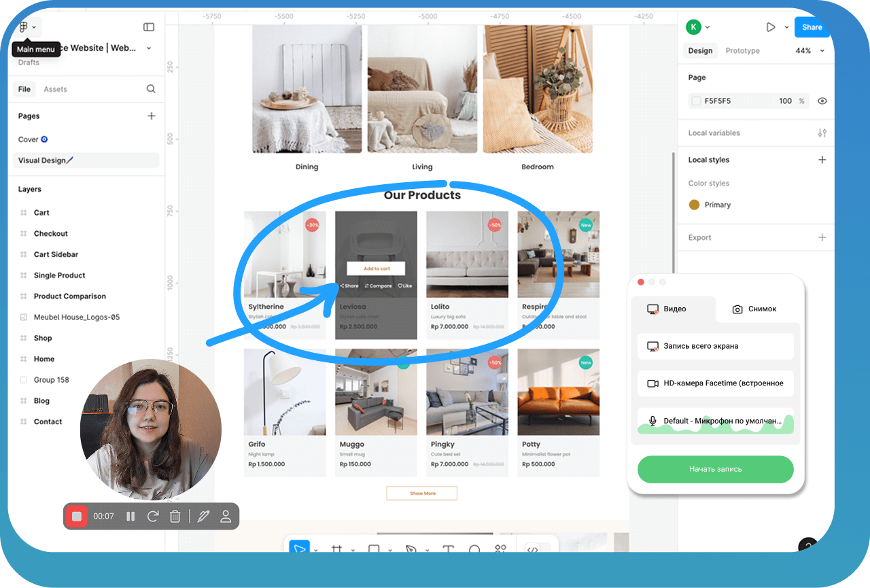Select the Rectangle shape tool
Screen dimensions: 870x588
tap(374, 549)
